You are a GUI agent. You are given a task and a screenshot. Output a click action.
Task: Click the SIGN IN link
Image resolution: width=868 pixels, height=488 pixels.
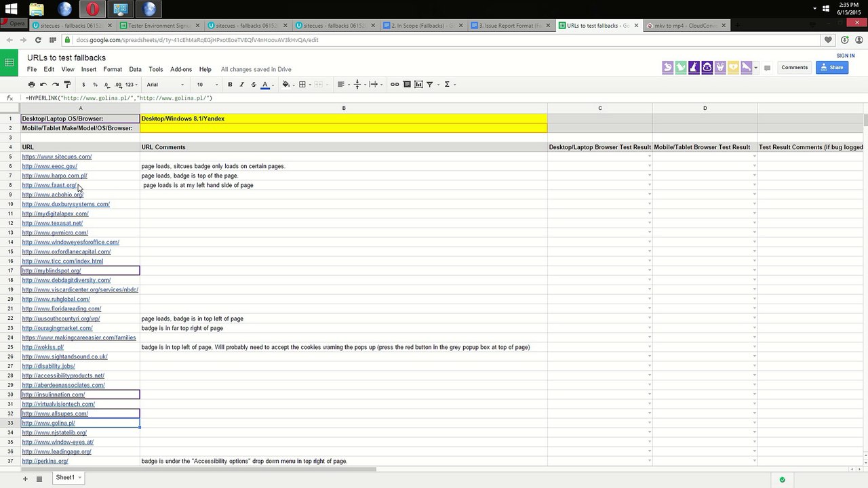pyautogui.click(x=846, y=56)
